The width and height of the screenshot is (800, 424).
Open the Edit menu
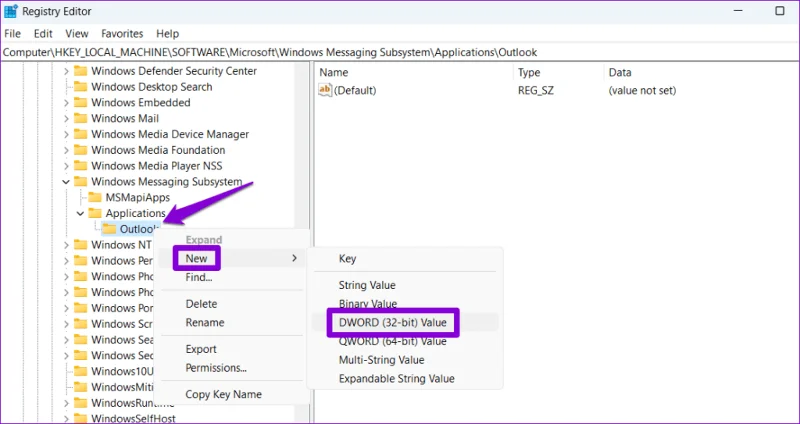pos(43,34)
